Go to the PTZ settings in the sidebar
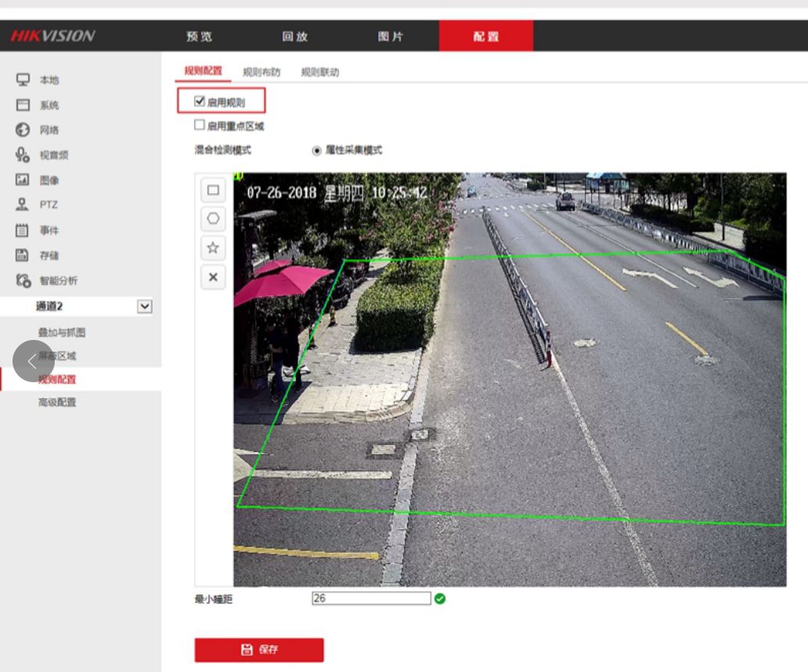The height and width of the screenshot is (672, 808). pyautogui.click(x=49, y=205)
